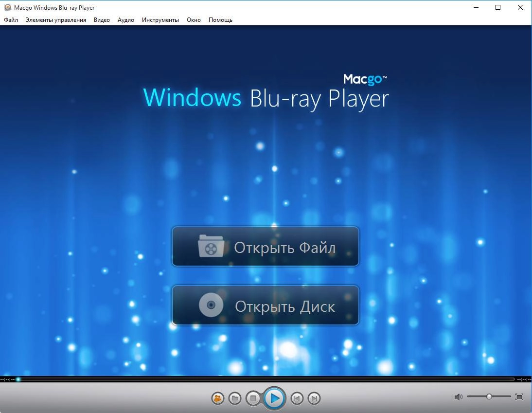Mute audio with the speaker icon

pos(459,397)
